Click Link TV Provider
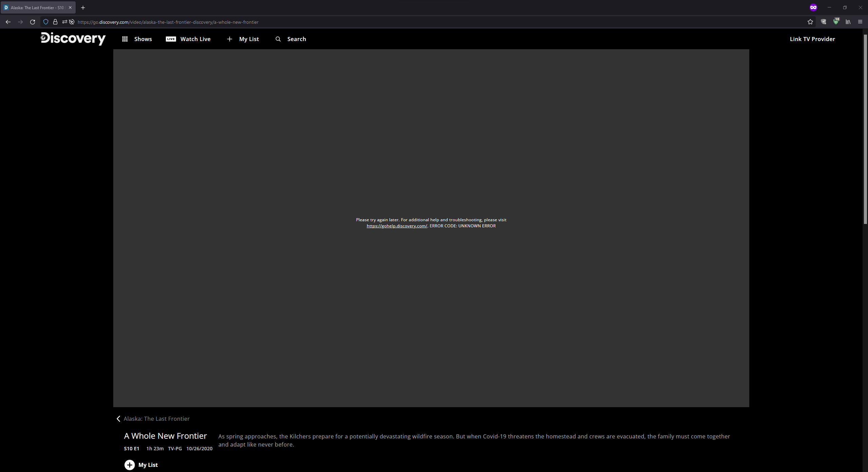This screenshot has width=868, height=472. coord(812,39)
